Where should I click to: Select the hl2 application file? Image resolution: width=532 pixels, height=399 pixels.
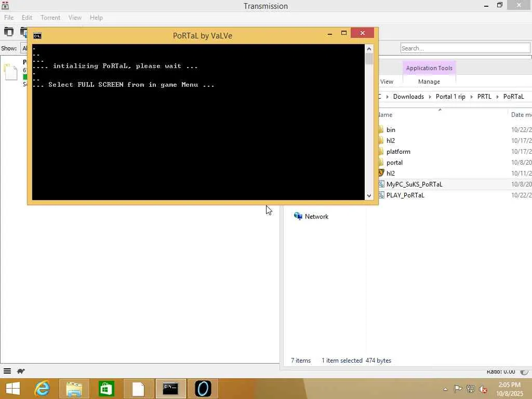[390, 173]
